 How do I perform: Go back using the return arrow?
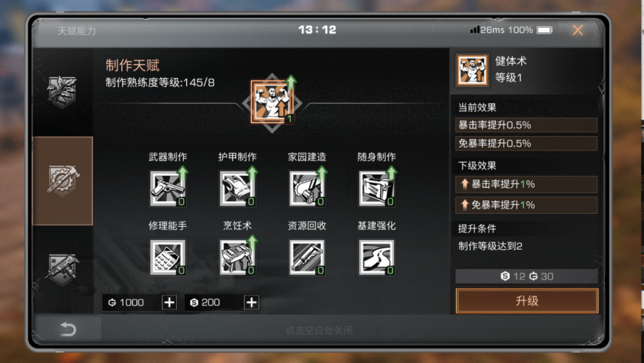point(68,330)
